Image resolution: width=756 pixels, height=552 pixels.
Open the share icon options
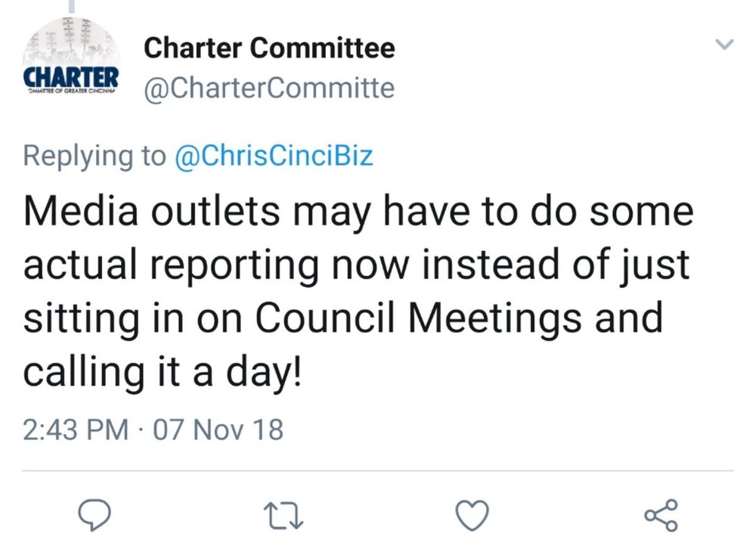[661, 516]
